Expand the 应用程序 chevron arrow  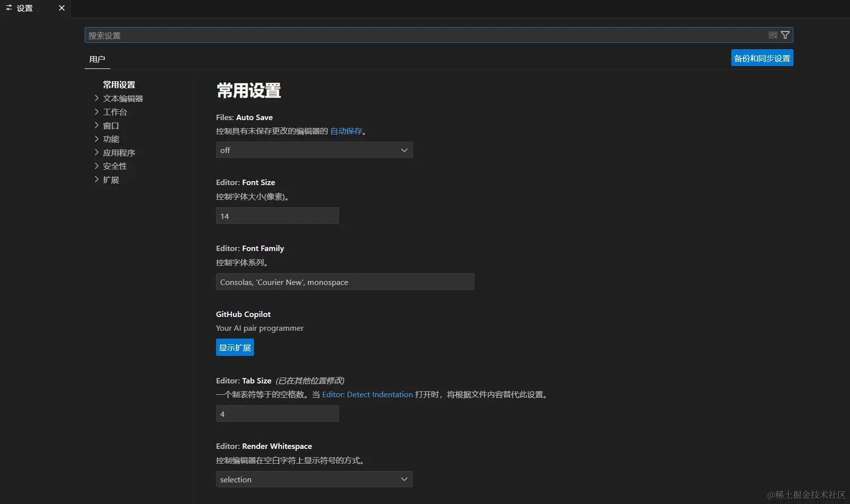point(96,153)
